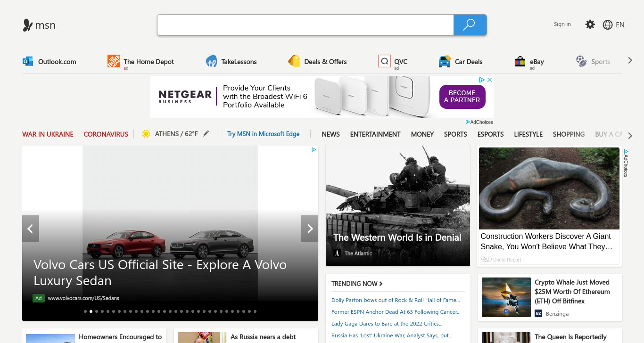Click the magnifier search button
This screenshot has width=644, height=343.
[x=470, y=25]
